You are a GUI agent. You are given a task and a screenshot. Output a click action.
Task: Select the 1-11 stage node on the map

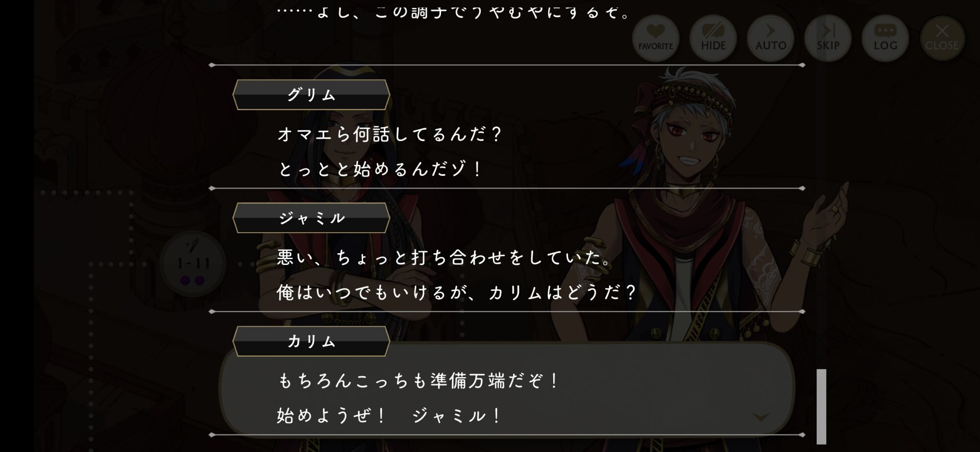[x=193, y=264]
